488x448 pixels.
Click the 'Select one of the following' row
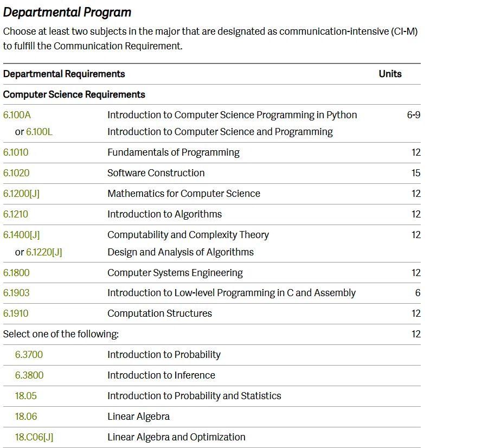click(x=211, y=334)
